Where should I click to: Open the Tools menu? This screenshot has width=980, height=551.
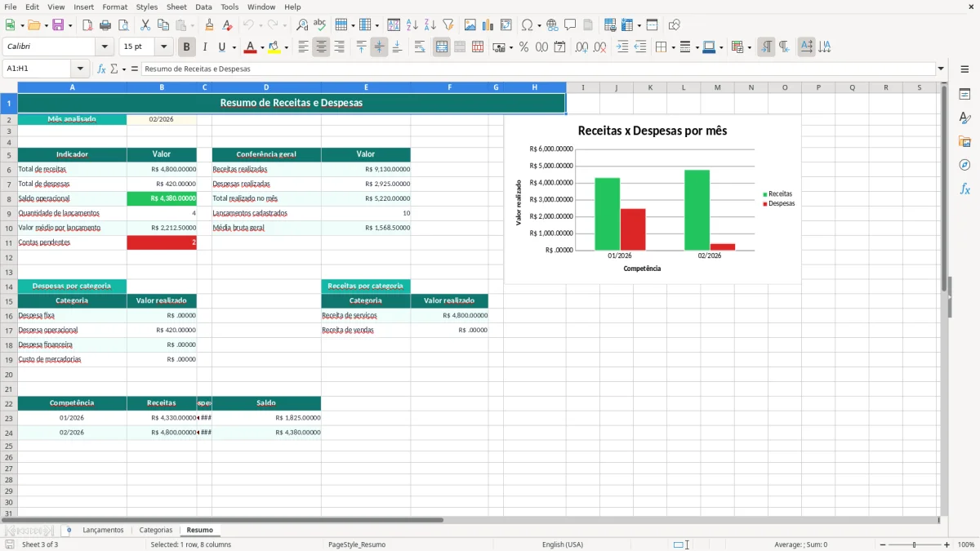229,7
